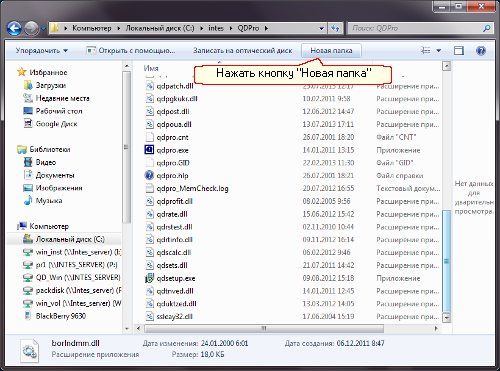Open QD_Win network drive

[x=78, y=277]
